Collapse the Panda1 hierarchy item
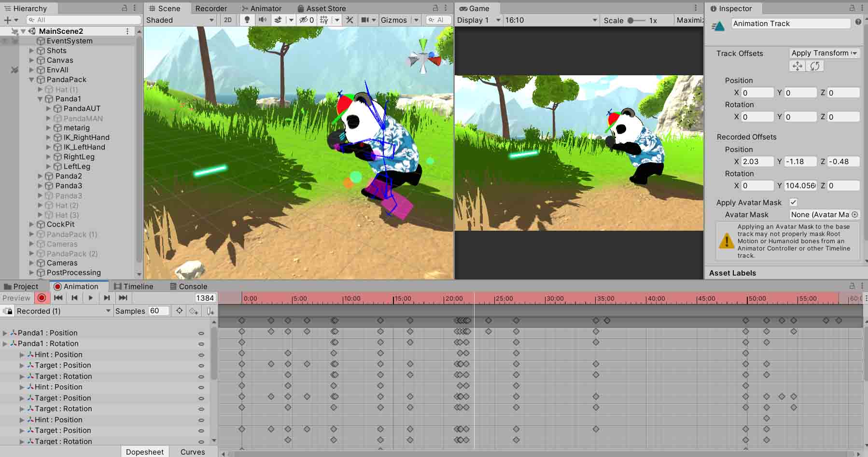868x457 pixels. point(41,99)
